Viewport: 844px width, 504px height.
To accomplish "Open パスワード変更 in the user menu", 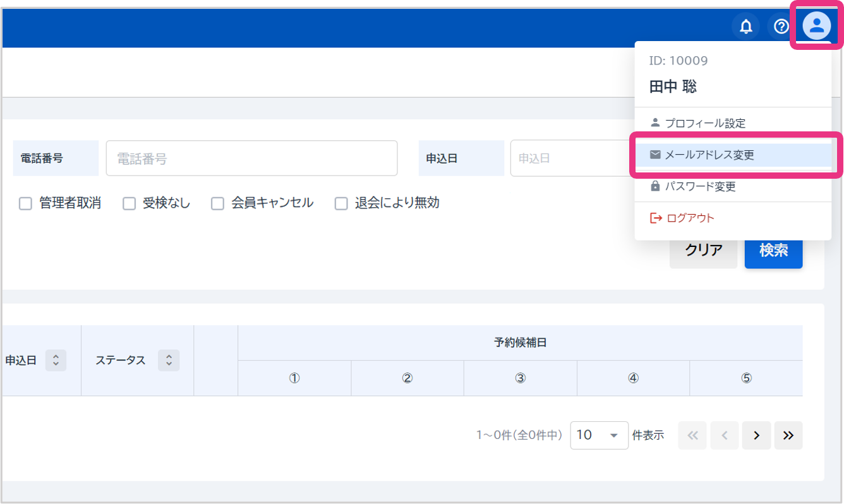I will (x=700, y=186).
